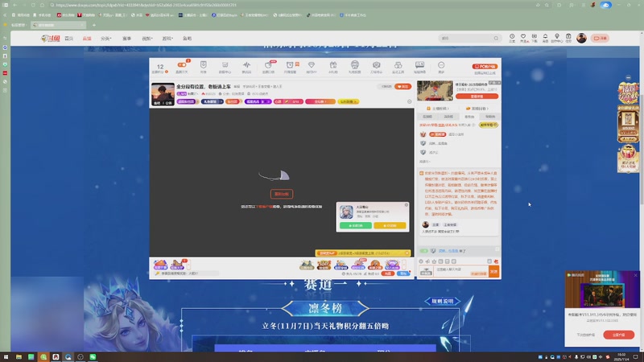
Task: Toggle the orange live switch in streamer toolbar
Action: [x=182, y=65]
